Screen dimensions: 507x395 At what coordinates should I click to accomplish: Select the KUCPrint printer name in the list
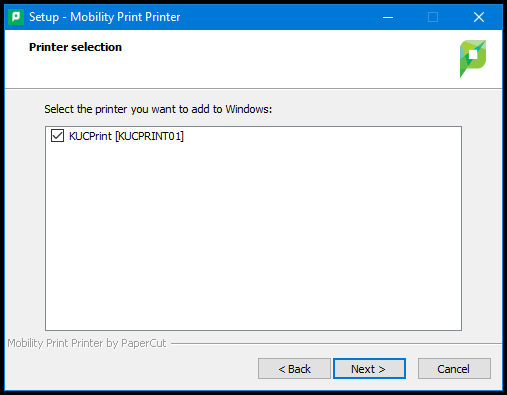[x=90, y=136]
